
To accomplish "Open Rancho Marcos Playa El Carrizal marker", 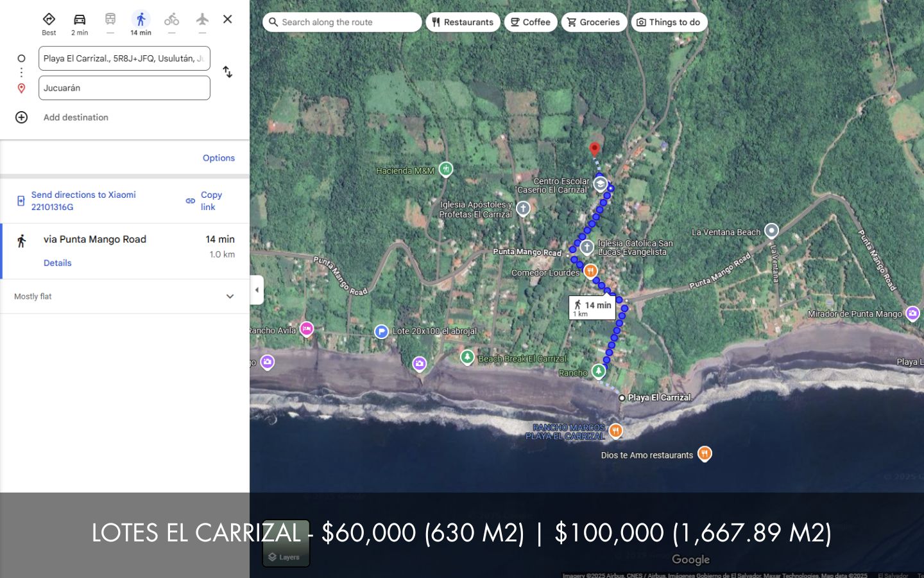I will click(x=615, y=431).
